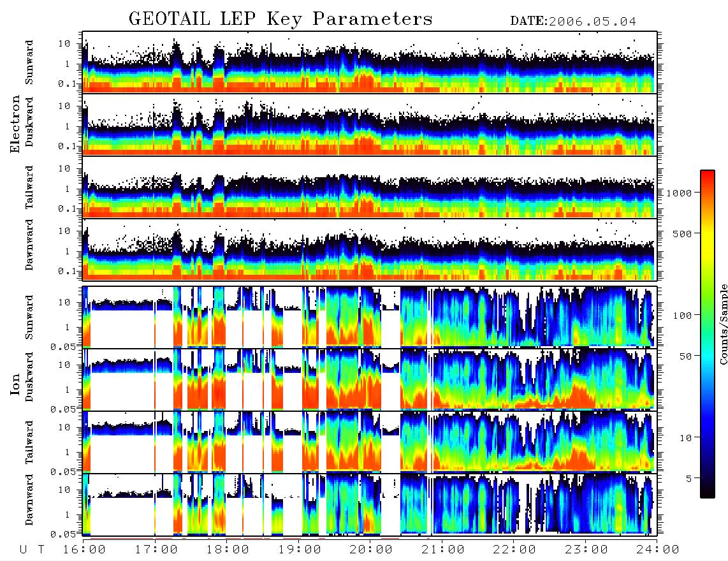Click the 'U T' time axis label
Screen dimensions: 728x561
pyautogui.click(x=32, y=550)
